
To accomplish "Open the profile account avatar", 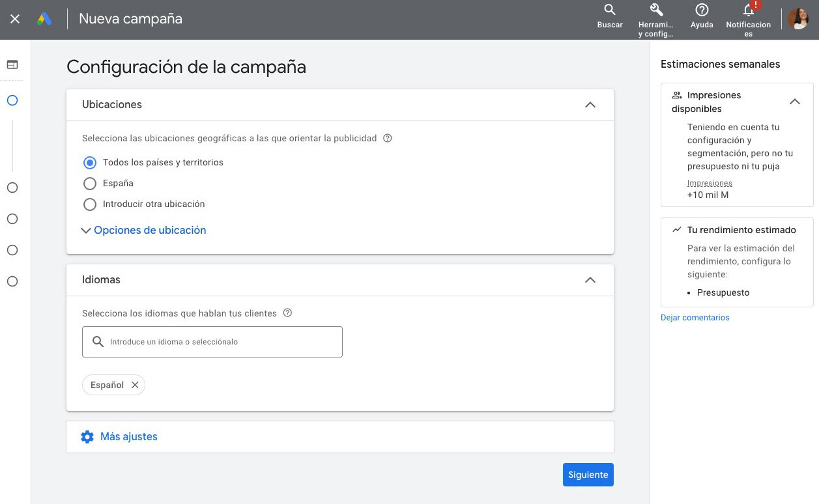I will [x=798, y=18].
